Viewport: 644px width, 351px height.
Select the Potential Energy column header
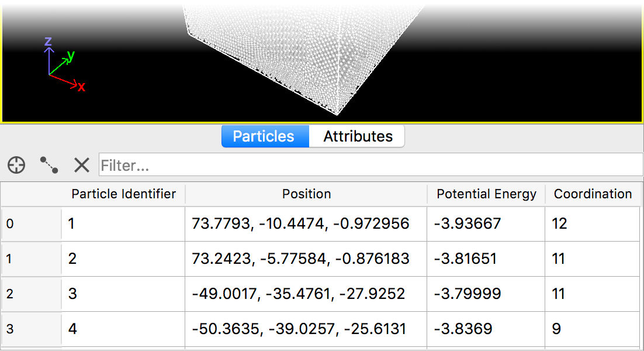coord(486,194)
